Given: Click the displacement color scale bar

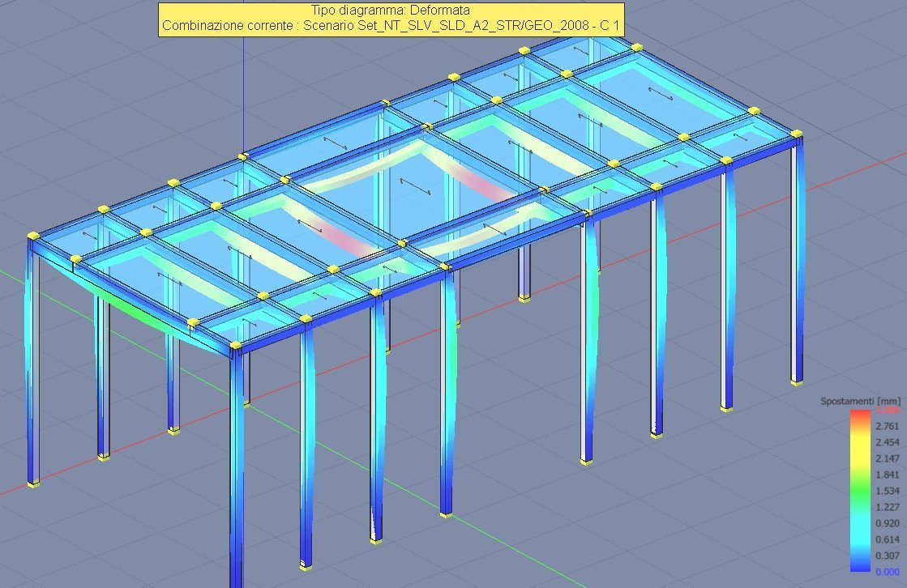Looking at the screenshot, I should (860, 491).
